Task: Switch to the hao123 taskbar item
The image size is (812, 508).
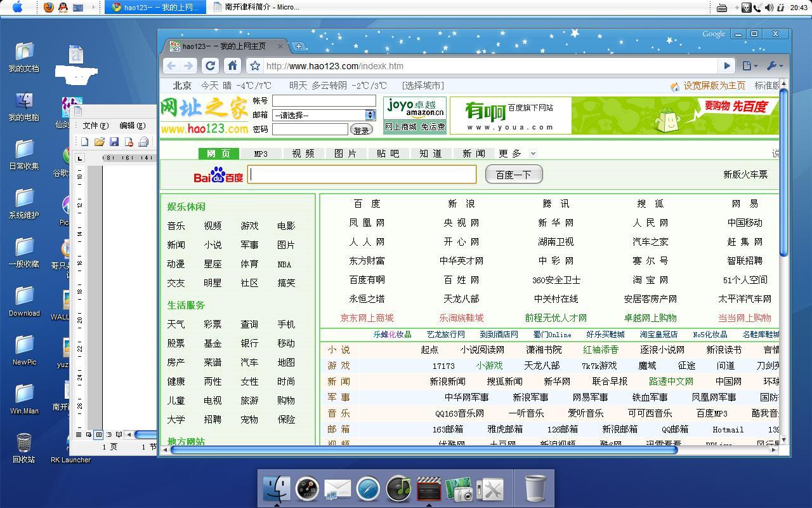Action: 155,8
